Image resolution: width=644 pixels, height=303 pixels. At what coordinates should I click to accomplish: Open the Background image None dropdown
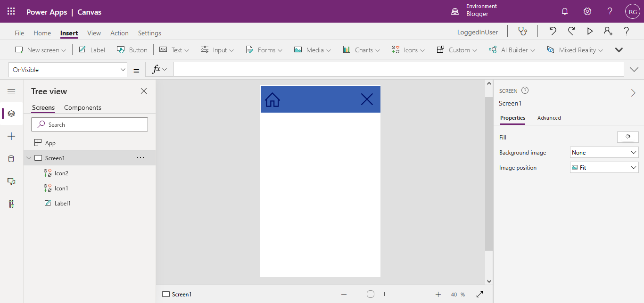pos(604,152)
